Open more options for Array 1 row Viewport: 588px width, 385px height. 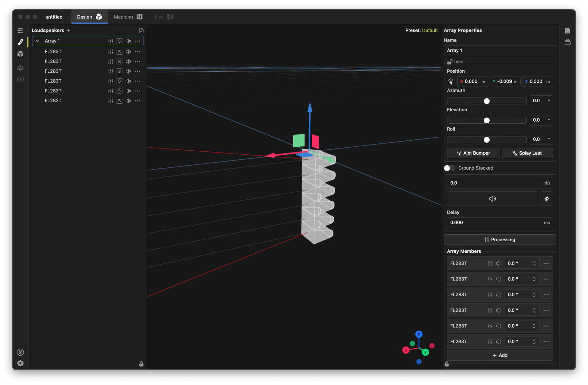tap(138, 41)
